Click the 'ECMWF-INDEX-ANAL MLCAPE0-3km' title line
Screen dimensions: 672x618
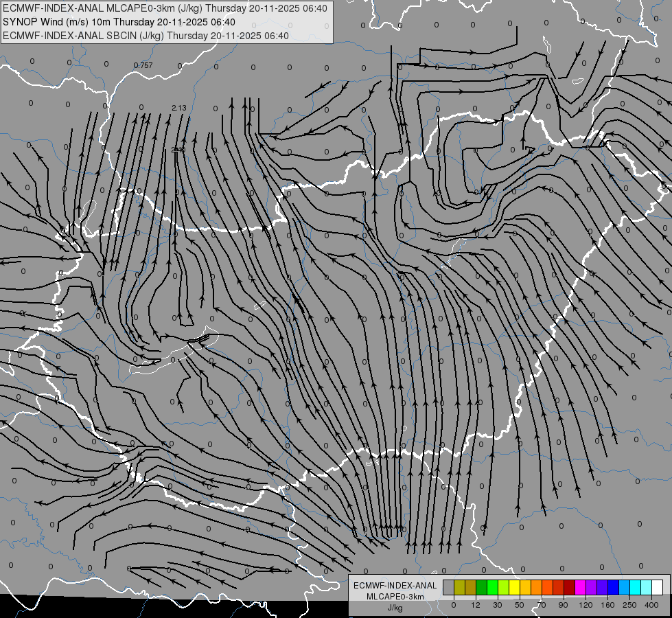point(165,8)
